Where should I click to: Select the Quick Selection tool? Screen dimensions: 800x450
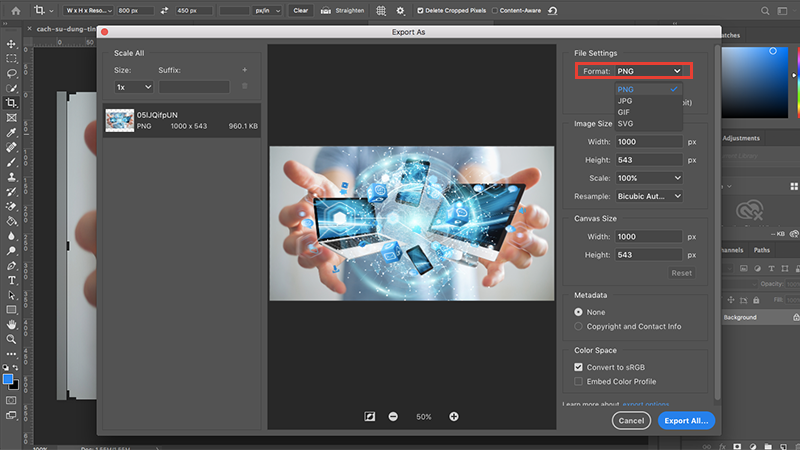(11, 88)
